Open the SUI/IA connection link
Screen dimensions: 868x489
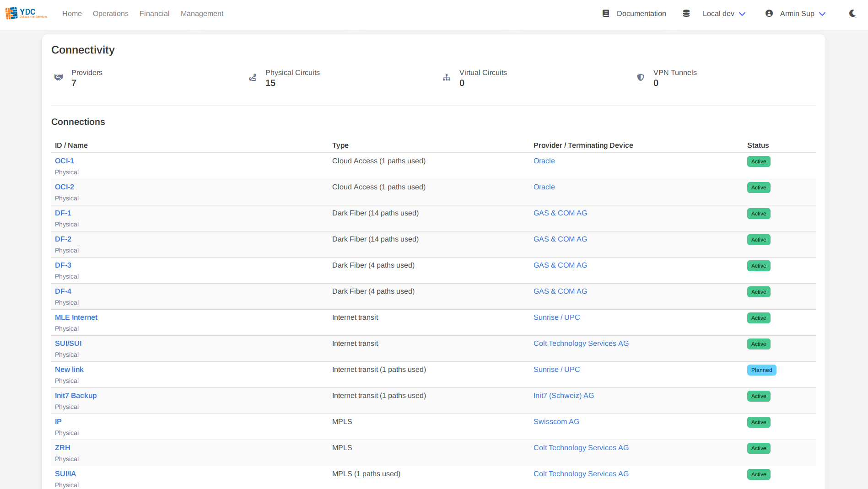point(65,474)
